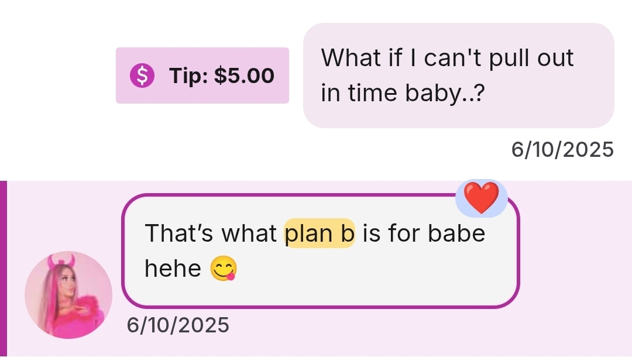The width and height of the screenshot is (632, 364).
Task: Click the "That's what" text in the reply
Action: [x=211, y=233]
